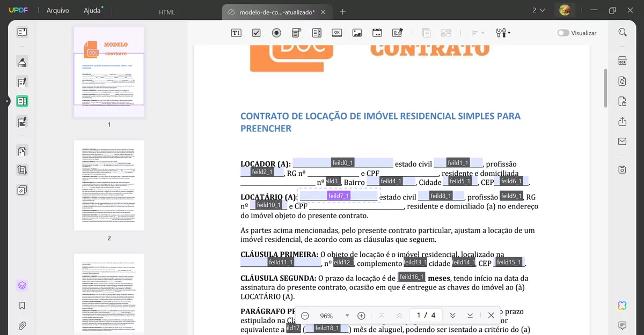The width and height of the screenshot is (644, 335).
Task: Click the save document icon
Action: pyautogui.click(x=623, y=169)
